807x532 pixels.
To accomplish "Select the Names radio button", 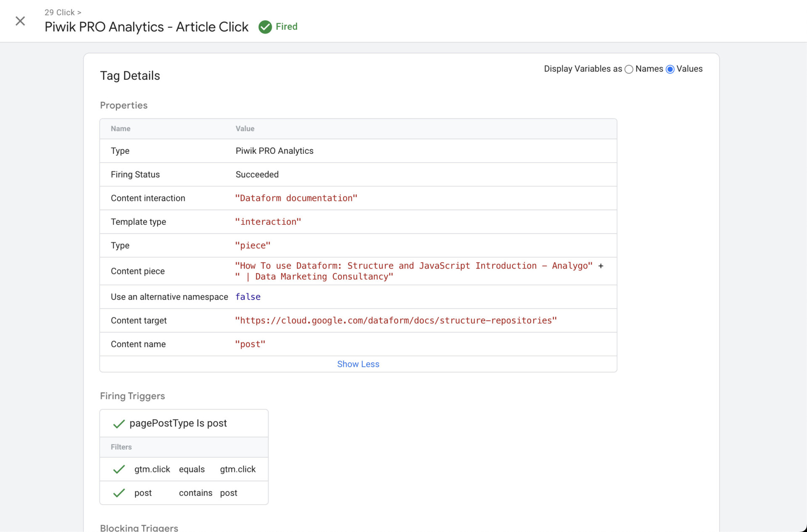I will 629,69.
